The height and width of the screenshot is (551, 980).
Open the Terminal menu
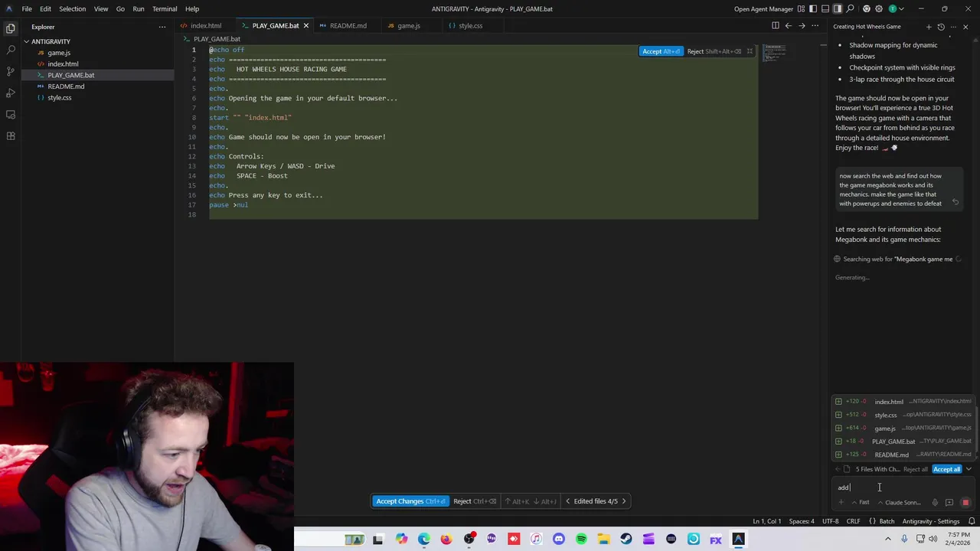click(165, 8)
